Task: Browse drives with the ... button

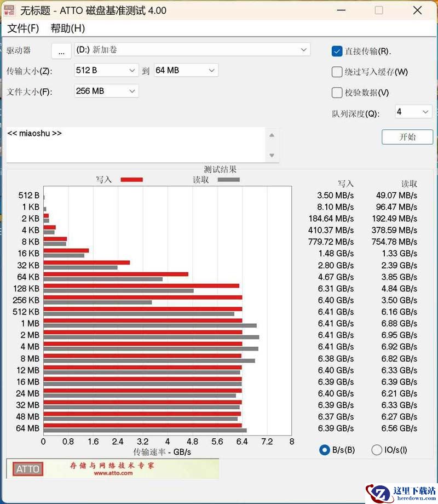Action: (x=61, y=51)
